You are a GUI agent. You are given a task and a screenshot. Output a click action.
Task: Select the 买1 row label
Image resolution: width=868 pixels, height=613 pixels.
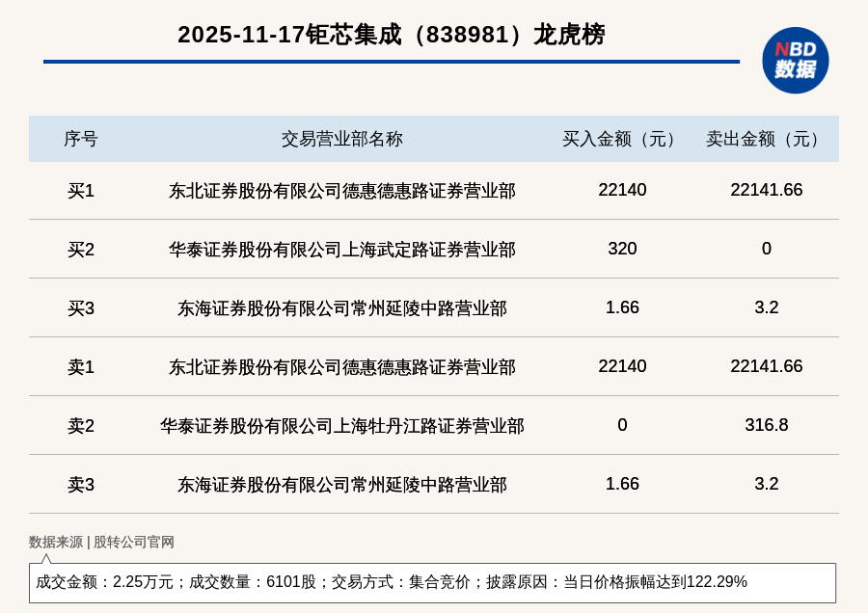click(x=81, y=191)
